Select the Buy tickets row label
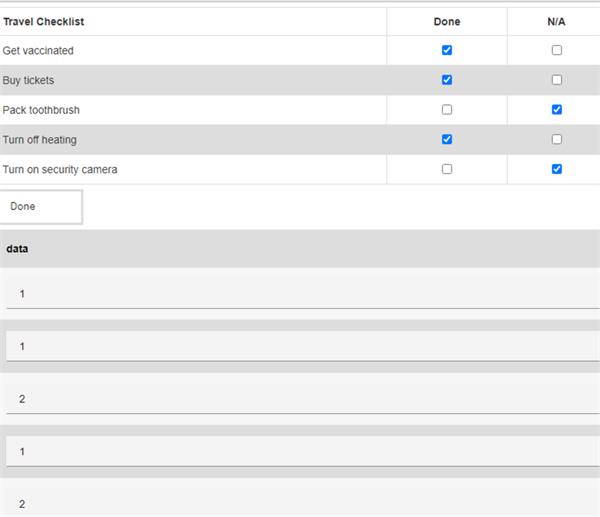The image size is (600, 517). pyautogui.click(x=28, y=80)
